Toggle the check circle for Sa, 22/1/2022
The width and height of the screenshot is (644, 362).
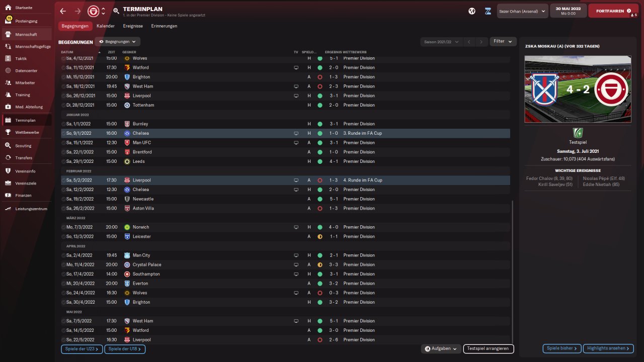(x=63, y=152)
